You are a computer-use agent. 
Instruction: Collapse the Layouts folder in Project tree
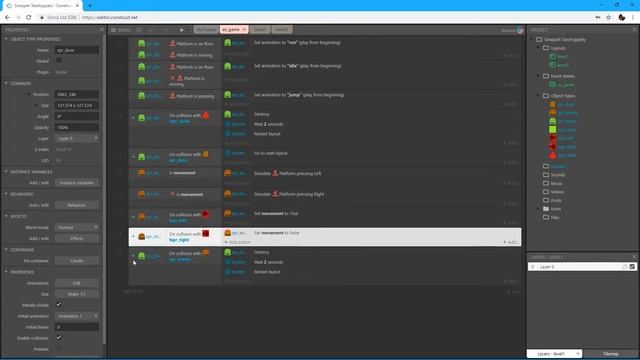point(538,48)
